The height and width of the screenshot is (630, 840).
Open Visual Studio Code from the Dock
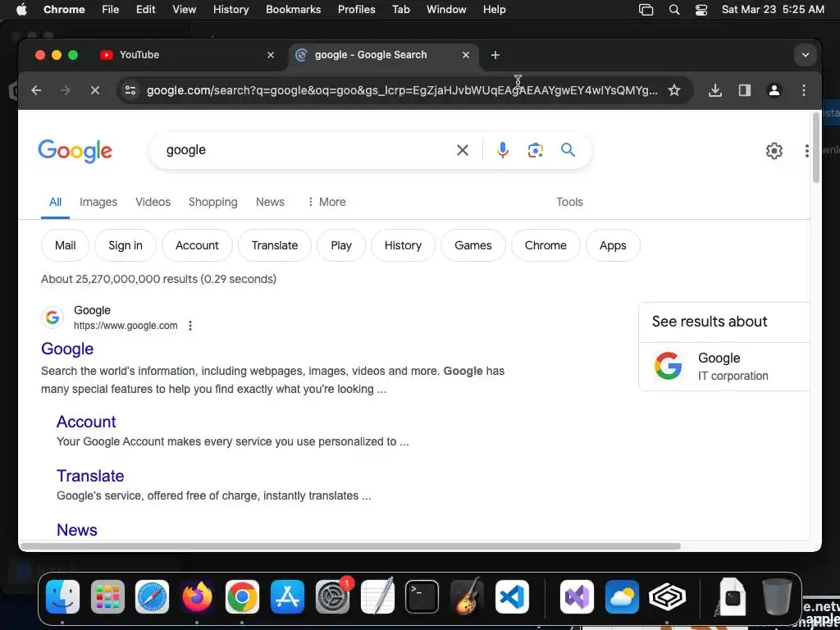pyautogui.click(x=512, y=597)
